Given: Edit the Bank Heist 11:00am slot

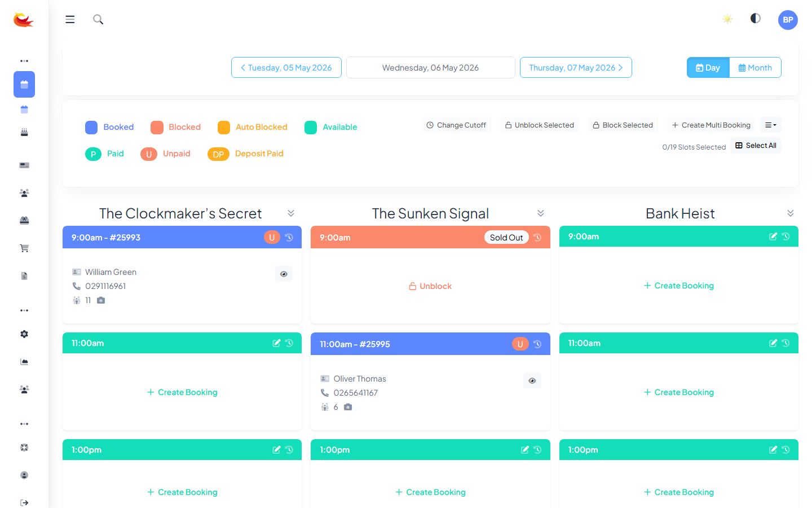Looking at the screenshot, I should 773,343.
